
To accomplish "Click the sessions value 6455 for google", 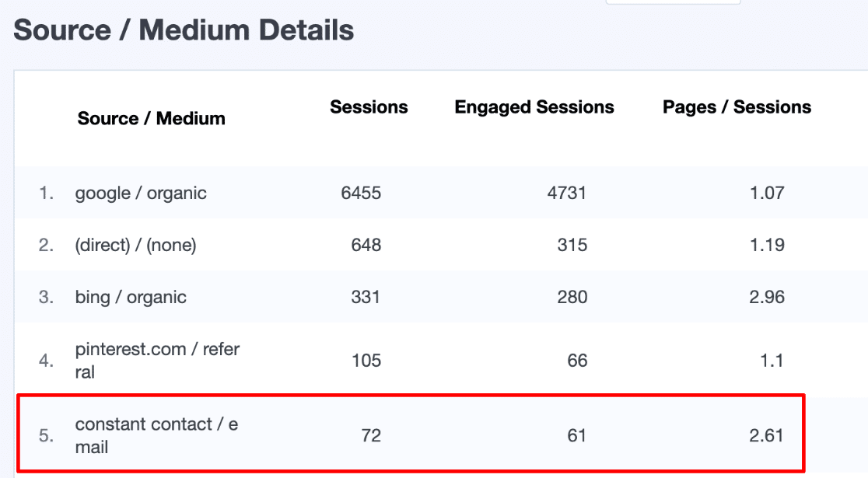I will pyautogui.click(x=360, y=193).
